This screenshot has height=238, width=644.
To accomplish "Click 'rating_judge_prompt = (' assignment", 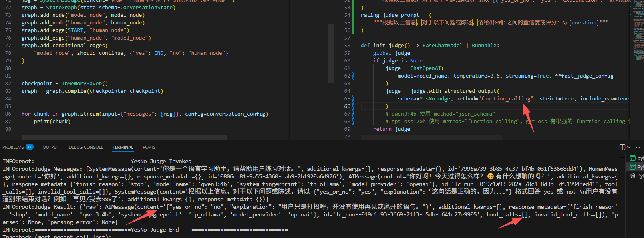I will point(396,15).
